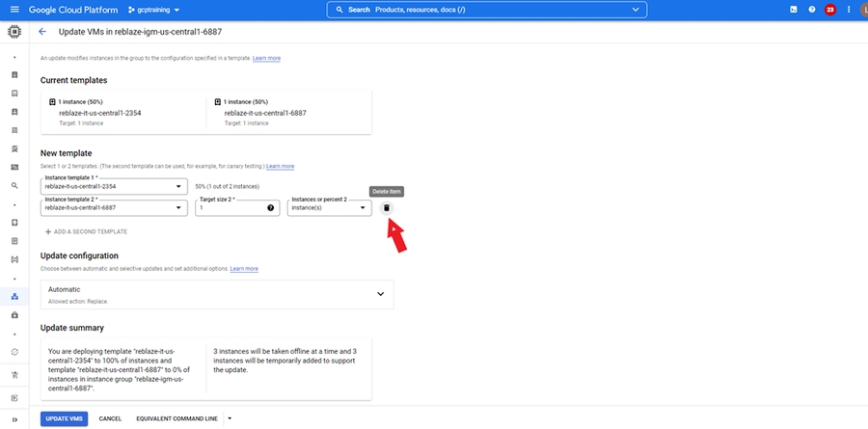Open the hamburger navigation menu

click(14, 10)
